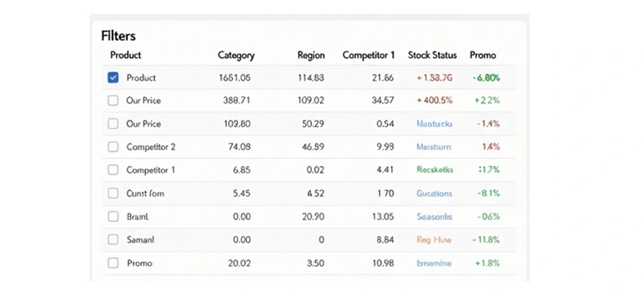Click Our Price label beside 388.71
This screenshot has height=292, width=644.
(x=143, y=100)
